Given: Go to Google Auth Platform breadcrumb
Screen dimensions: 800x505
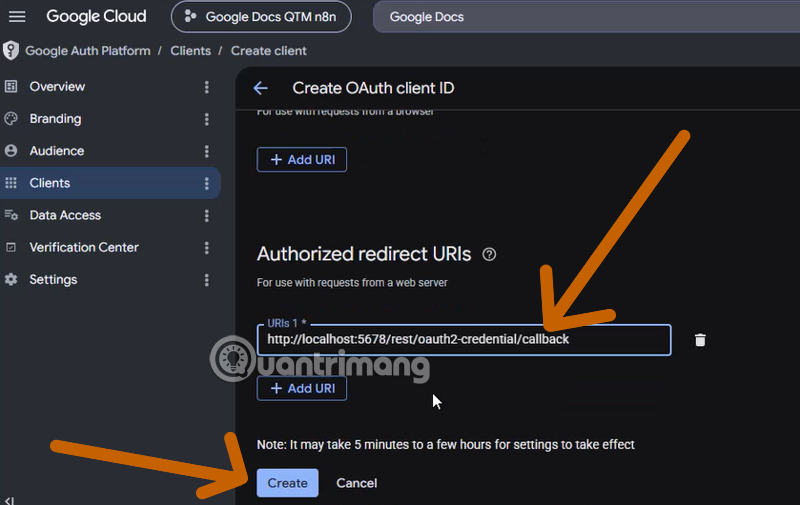Looking at the screenshot, I should tap(88, 50).
